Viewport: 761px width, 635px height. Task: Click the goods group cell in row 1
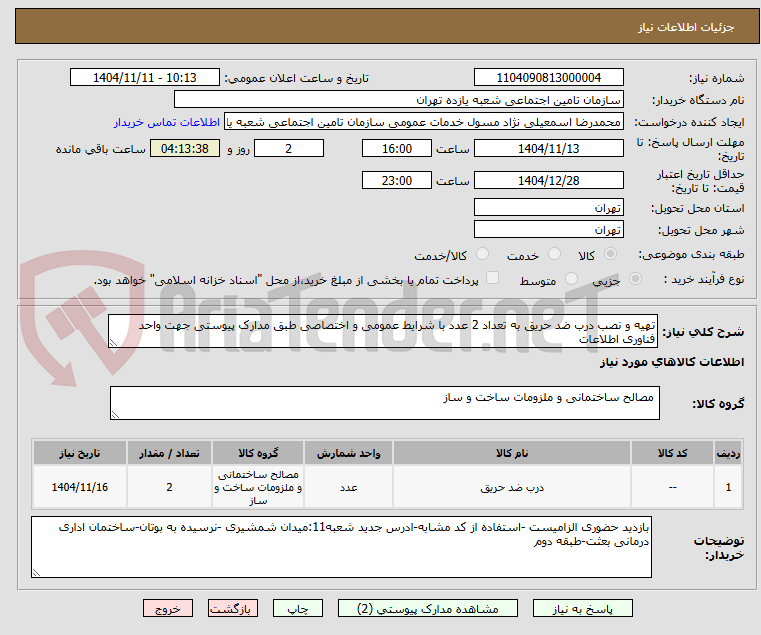[x=258, y=487]
